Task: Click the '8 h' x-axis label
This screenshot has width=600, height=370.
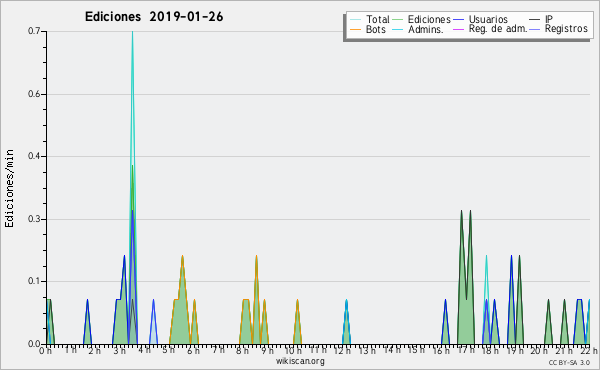Action: coord(242,350)
